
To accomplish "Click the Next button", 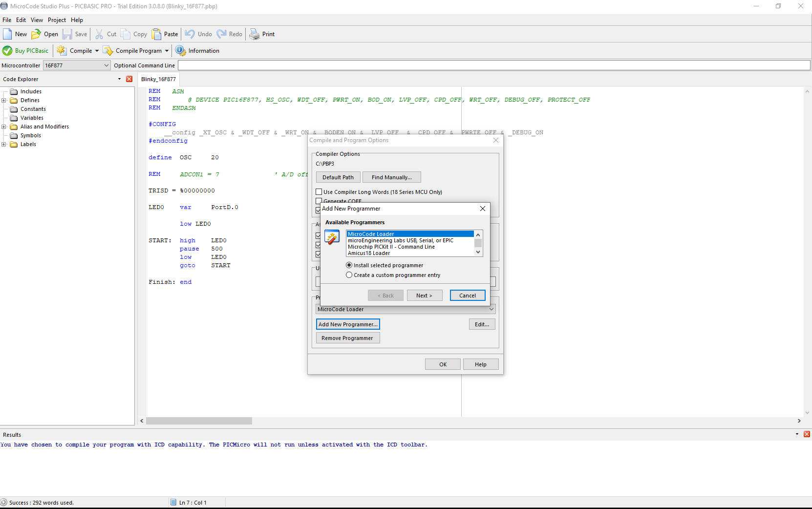I will click(x=424, y=296).
